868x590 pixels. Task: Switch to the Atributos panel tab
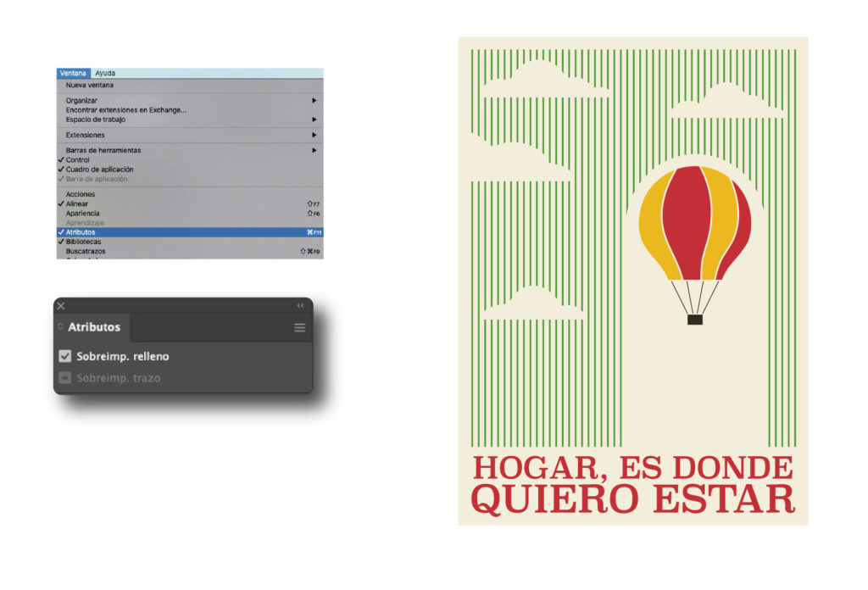click(x=93, y=327)
